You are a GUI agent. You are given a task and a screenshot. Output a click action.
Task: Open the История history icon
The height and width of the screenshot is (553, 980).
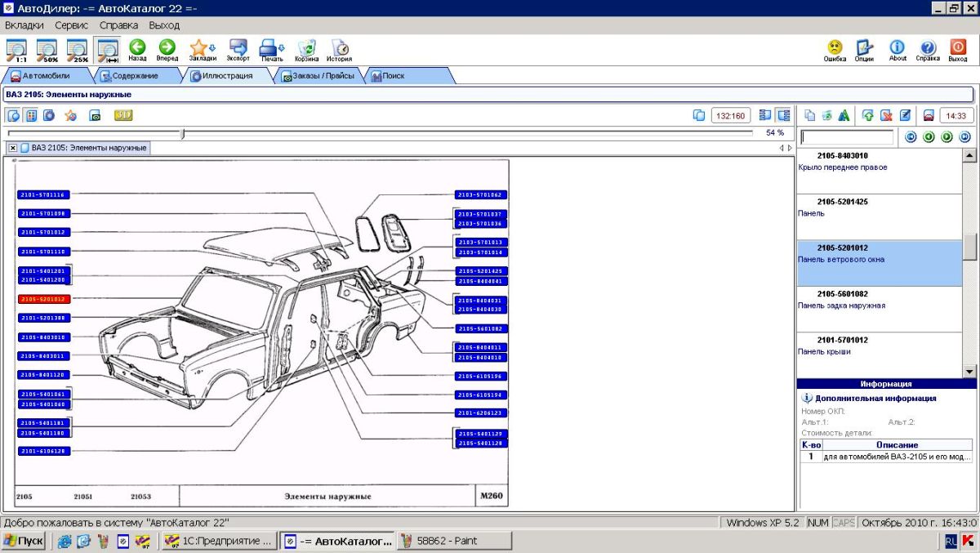(x=340, y=50)
